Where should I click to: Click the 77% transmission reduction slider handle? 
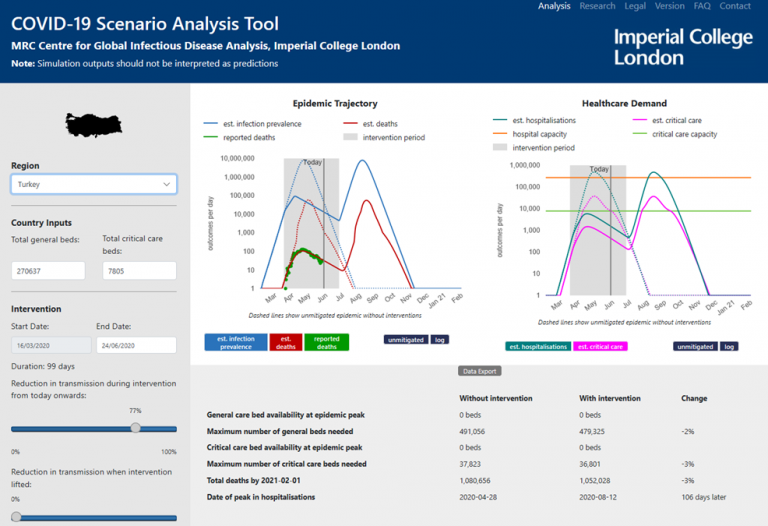(x=136, y=428)
